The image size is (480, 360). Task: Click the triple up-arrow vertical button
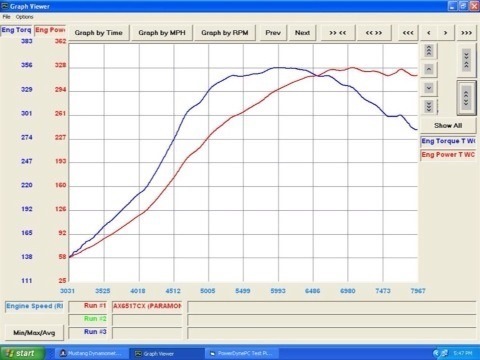[429, 51]
